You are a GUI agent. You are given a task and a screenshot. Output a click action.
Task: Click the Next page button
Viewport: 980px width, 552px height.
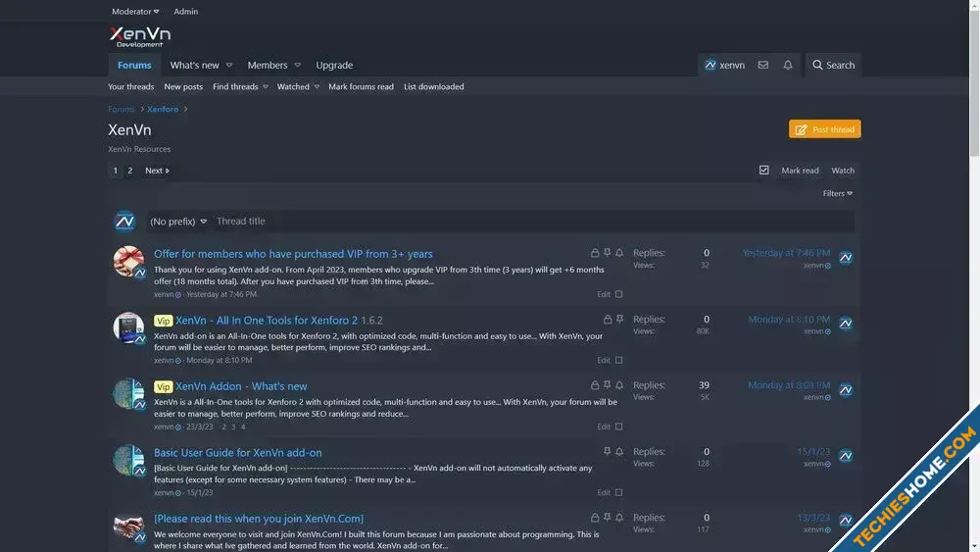coord(157,170)
